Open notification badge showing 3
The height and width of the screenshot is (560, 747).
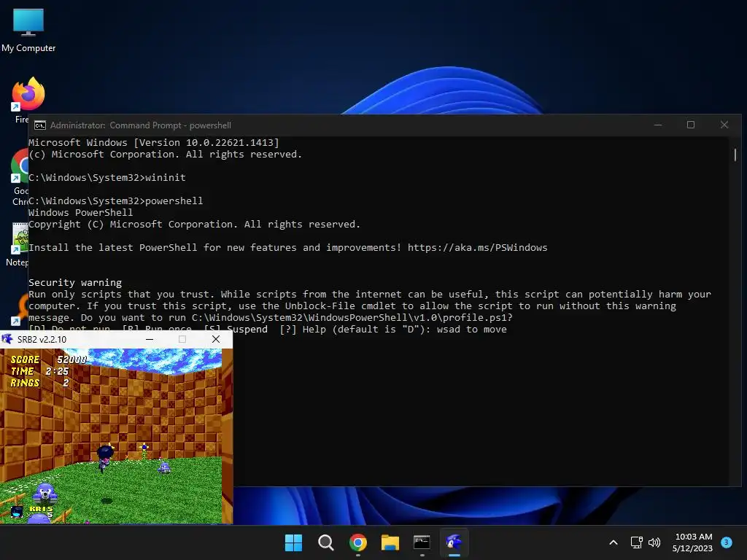[727, 542]
